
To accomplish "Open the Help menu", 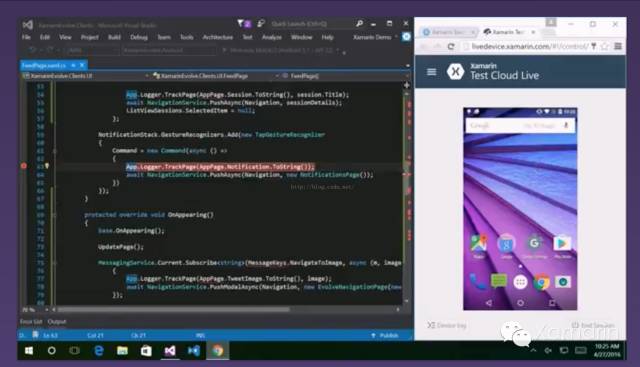I will 327,37.
